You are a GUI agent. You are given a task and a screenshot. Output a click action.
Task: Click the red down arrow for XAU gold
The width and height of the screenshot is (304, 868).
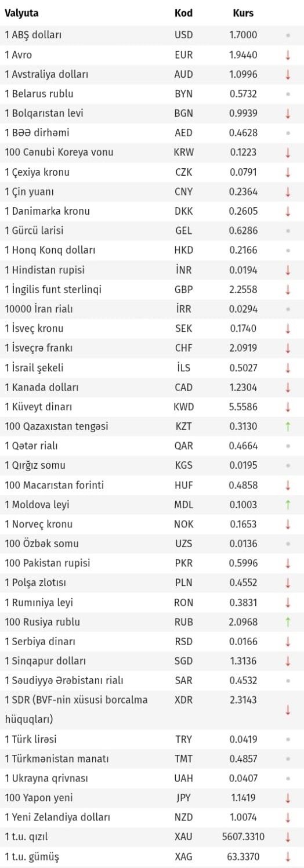point(288,837)
